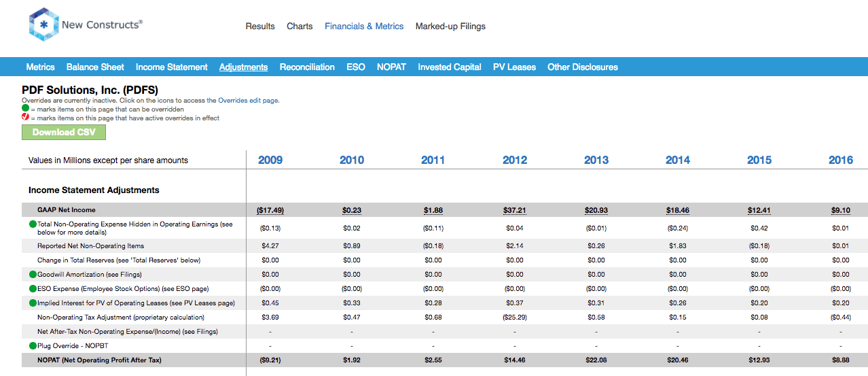Click the 2013 column header
Image resolution: width=868 pixels, height=376 pixels.
[x=596, y=160]
